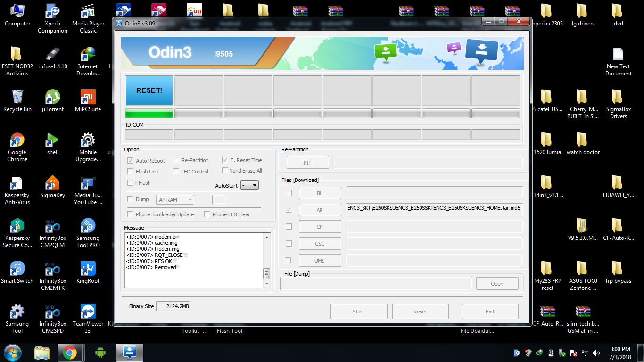Click the Message log scrollbar down arrow
The image size is (644, 362).
point(267,284)
